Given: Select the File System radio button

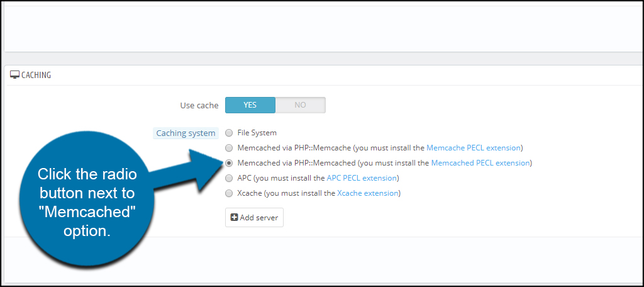Looking at the screenshot, I should (x=229, y=133).
